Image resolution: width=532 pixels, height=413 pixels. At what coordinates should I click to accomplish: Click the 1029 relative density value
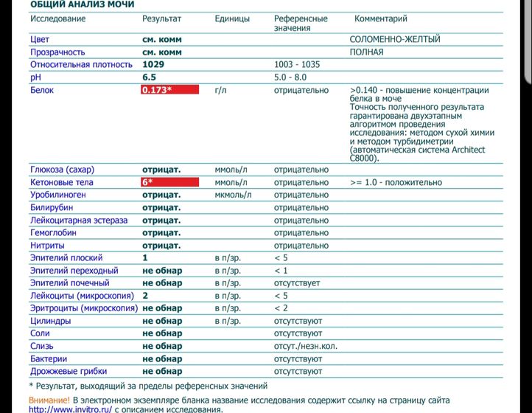click(x=154, y=65)
